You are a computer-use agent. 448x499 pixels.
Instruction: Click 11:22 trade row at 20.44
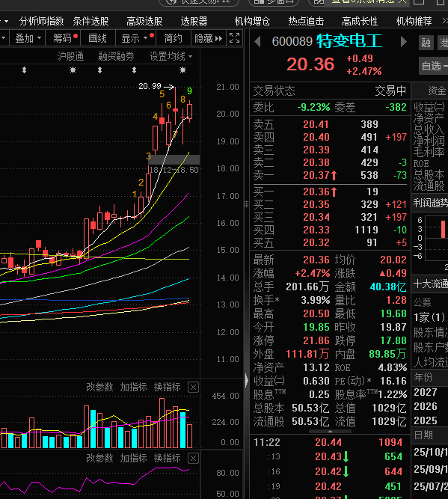click(330, 442)
